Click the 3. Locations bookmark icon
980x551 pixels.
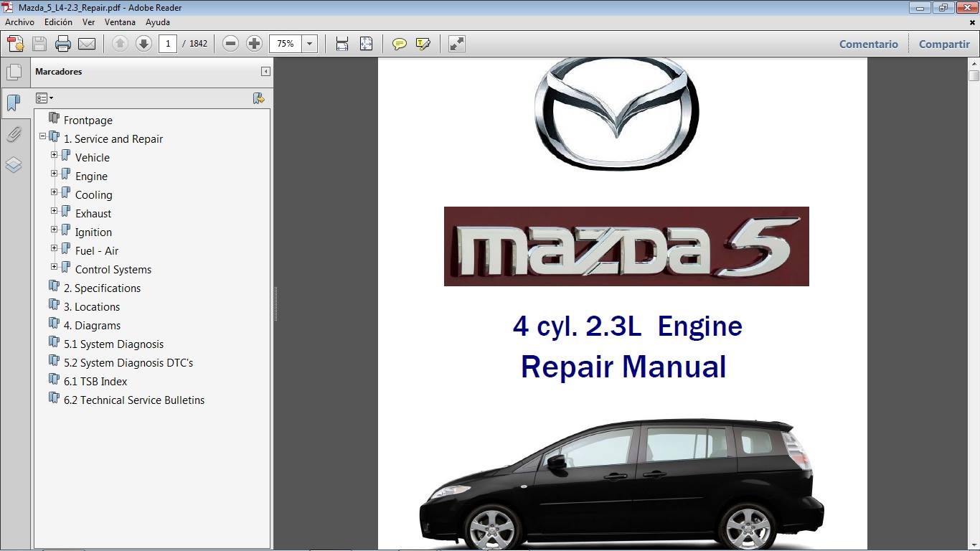[54, 305]
